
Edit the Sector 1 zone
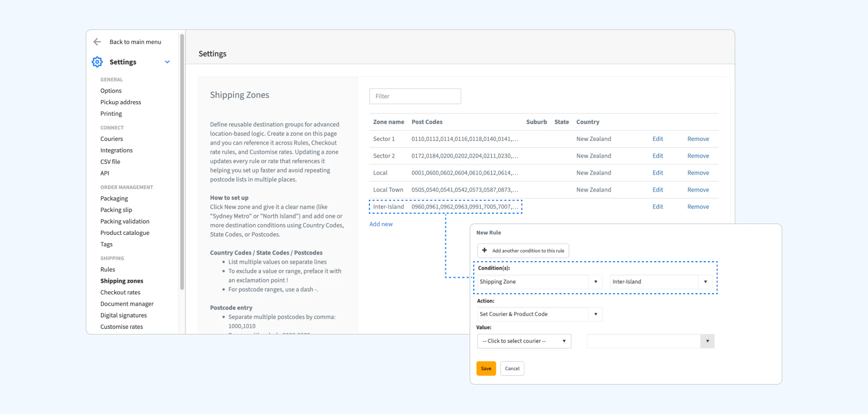pos(658,139)
